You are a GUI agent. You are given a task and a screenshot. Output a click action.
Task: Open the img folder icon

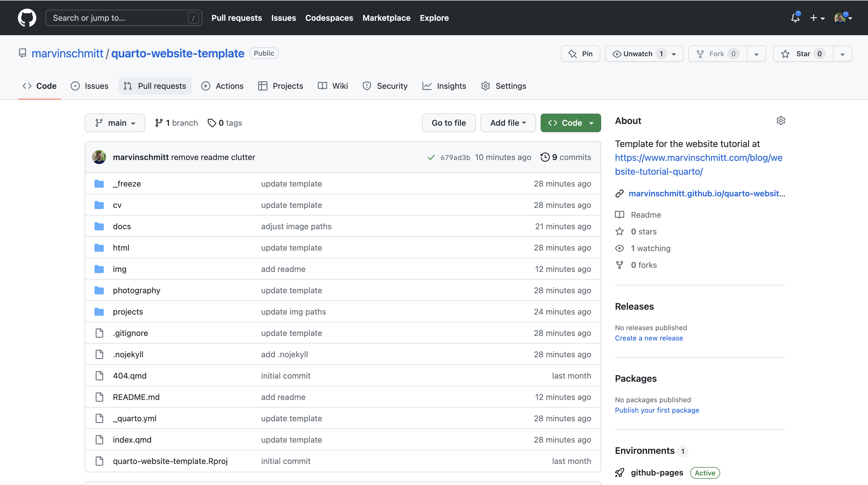(99, 269)
